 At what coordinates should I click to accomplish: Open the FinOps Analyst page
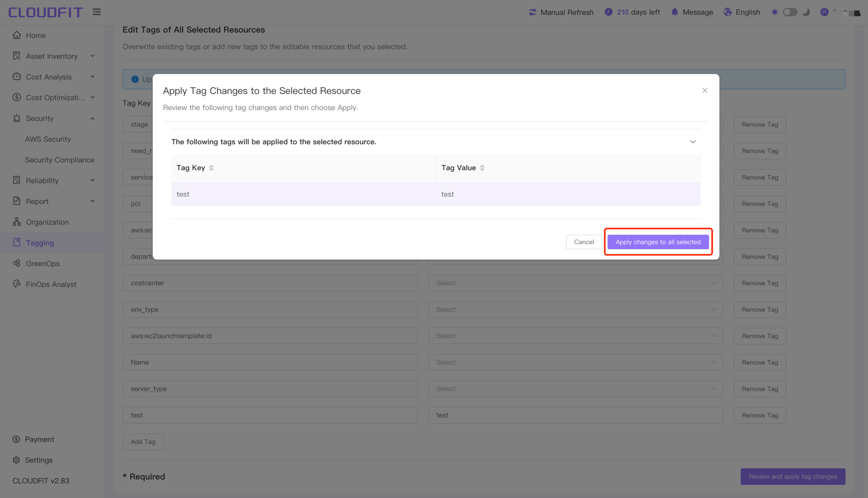coord(52,284)
